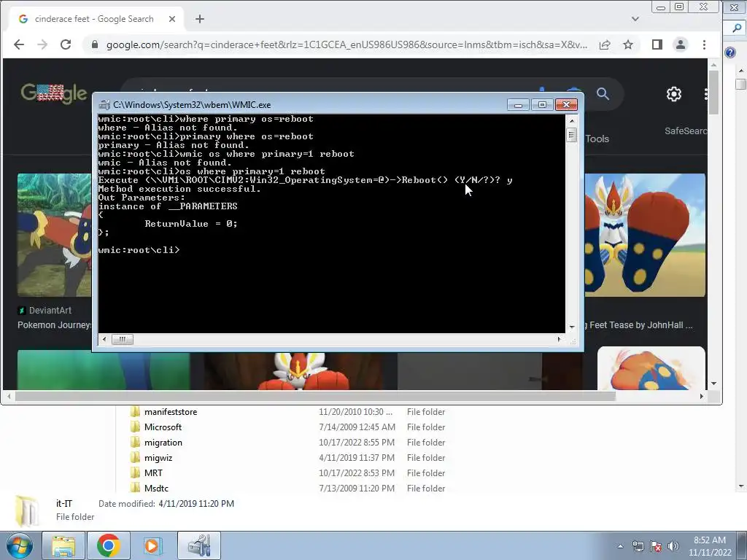Click the Chrome forward arrow

click(x=42, y=44)
